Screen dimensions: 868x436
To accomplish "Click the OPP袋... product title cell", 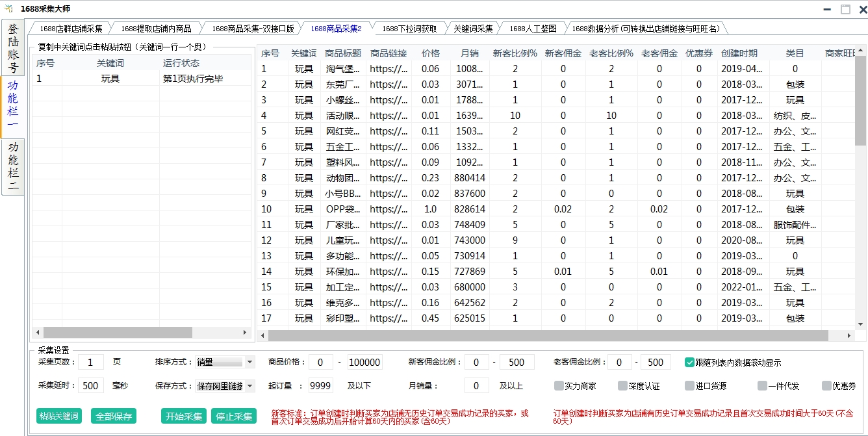I will 343,209.
